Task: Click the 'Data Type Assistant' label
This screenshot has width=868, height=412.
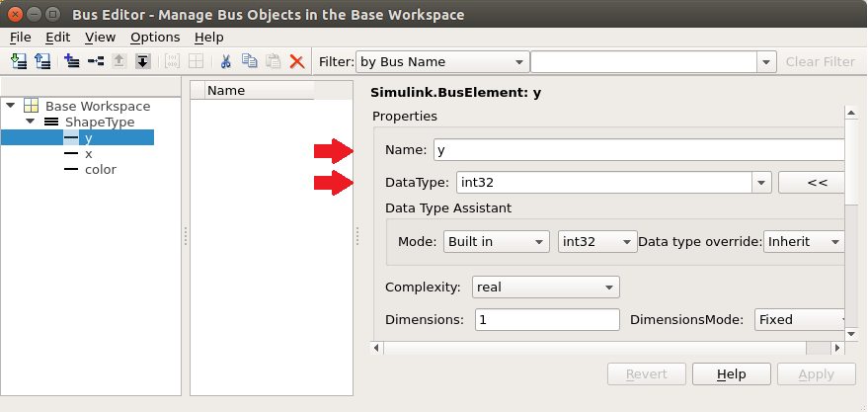Action: point(448,208)
